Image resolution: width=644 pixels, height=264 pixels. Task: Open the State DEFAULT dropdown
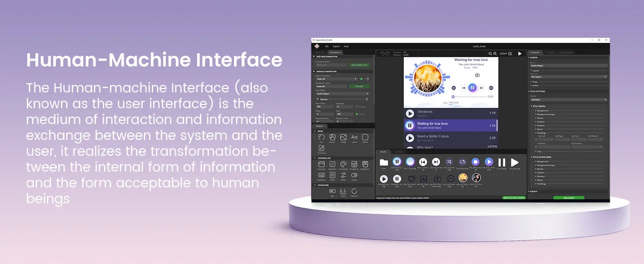[x=569, y=100]
